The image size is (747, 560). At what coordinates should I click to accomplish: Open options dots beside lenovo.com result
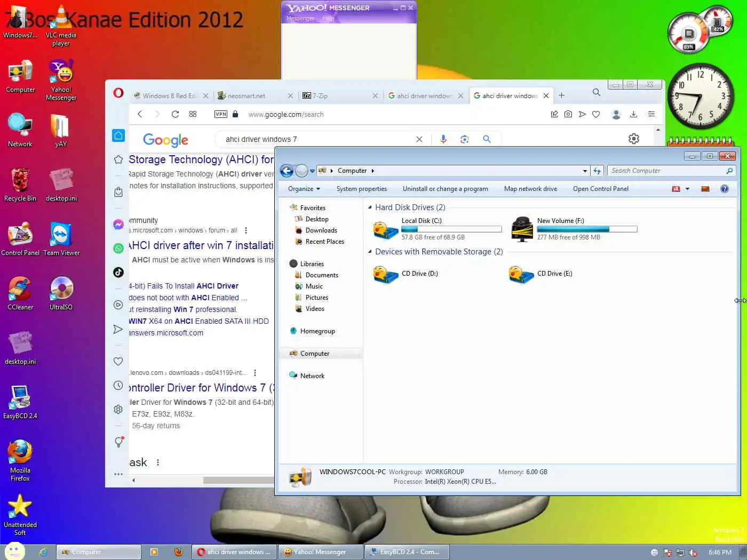(255, 373)
